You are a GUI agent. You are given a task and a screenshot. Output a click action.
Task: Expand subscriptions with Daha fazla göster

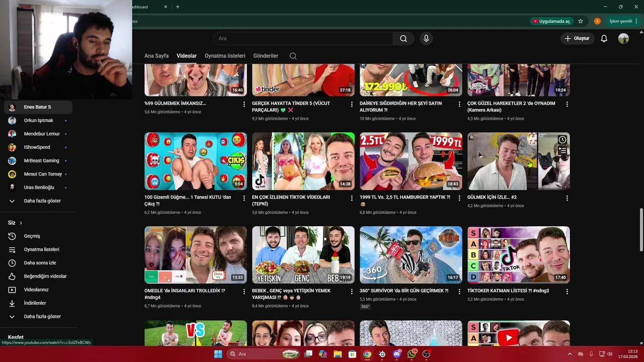pyautogui.click(x=38, y=201)
